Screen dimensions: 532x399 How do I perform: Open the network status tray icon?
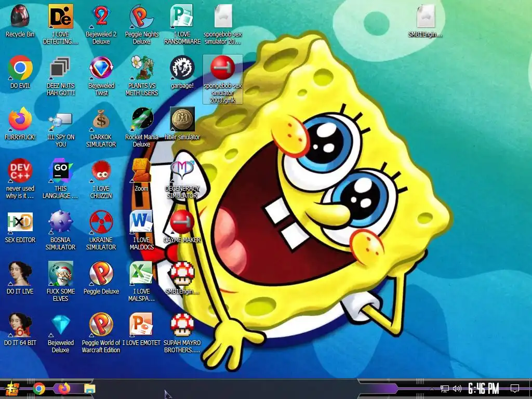445,389
